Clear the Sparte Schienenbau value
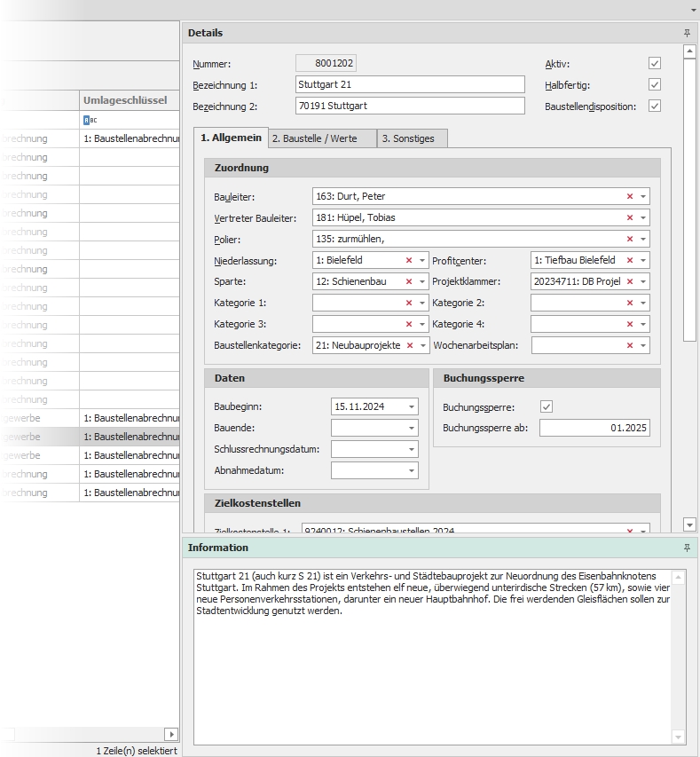This screenshot has height=757, width=700. tap(409, 281)
